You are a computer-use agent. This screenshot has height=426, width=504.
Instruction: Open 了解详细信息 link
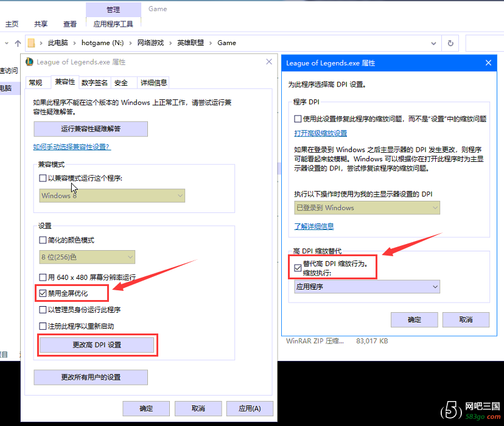click(x=314, y=226)
